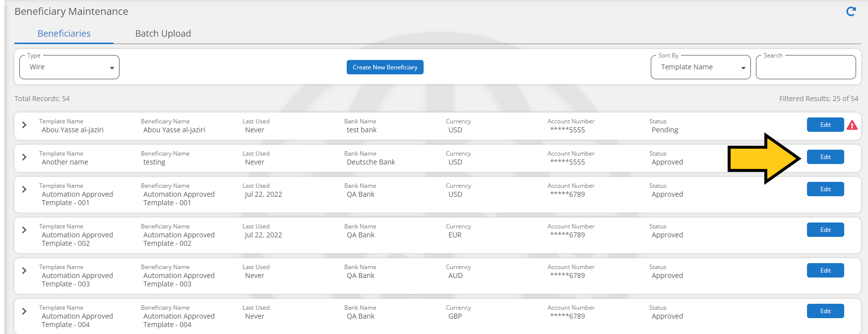This screenshot has width=868, height=334.
Task: Expand the Abou Yasse al-jaziri row
Action: coord(24,125)
